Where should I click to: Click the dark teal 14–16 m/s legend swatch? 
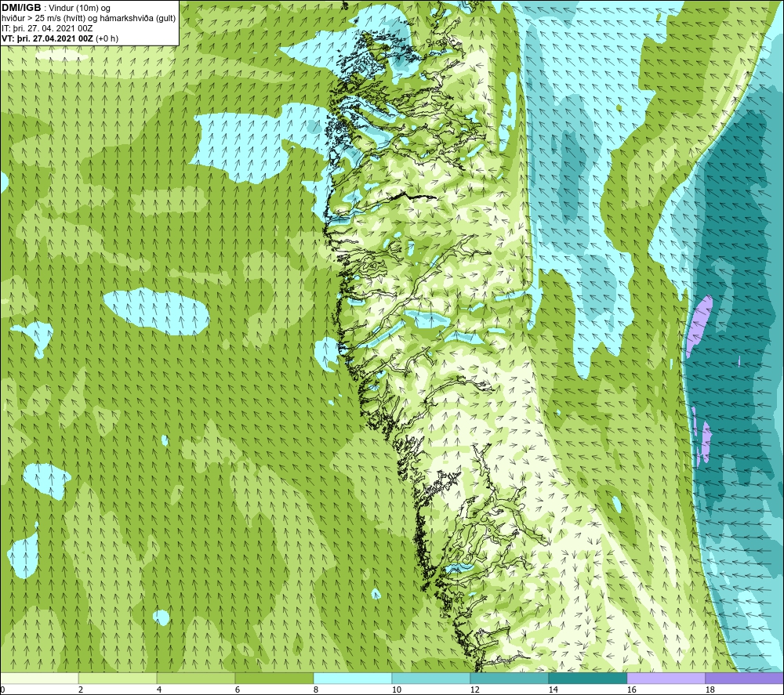[x=587, y=679]
